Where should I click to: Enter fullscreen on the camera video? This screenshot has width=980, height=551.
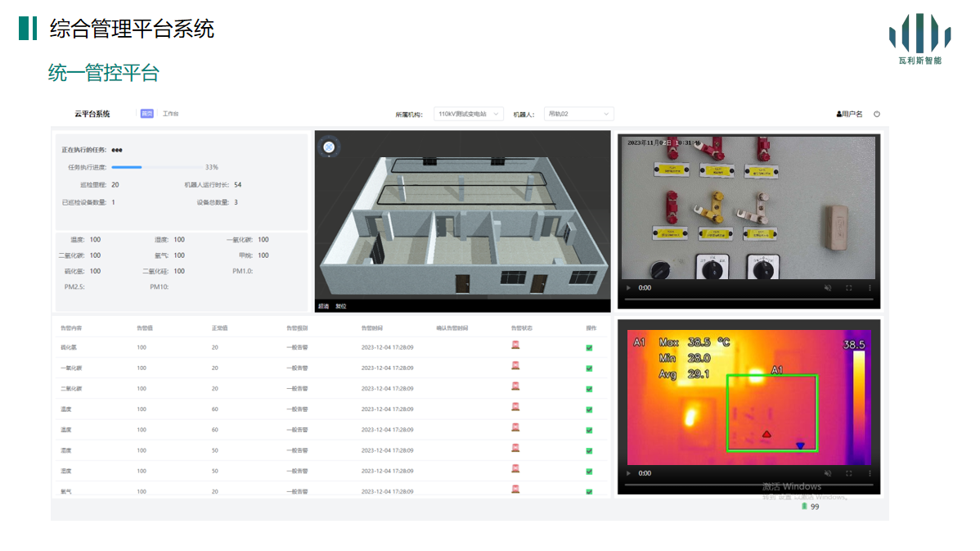848,288
